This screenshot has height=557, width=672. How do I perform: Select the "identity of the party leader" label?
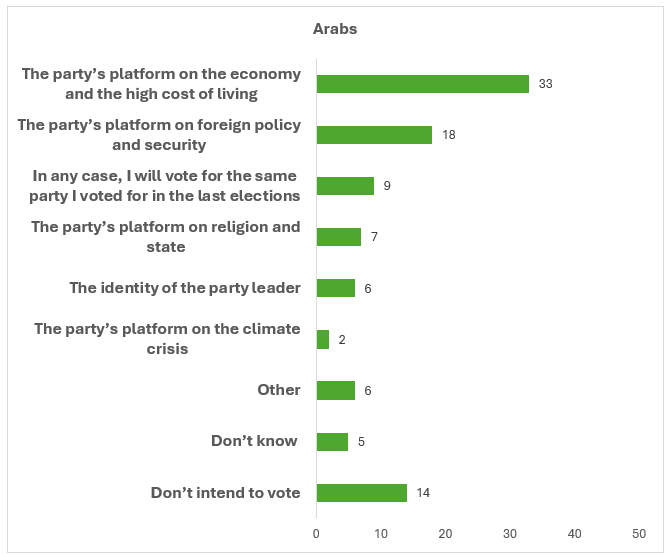click(x=185, y=288)
